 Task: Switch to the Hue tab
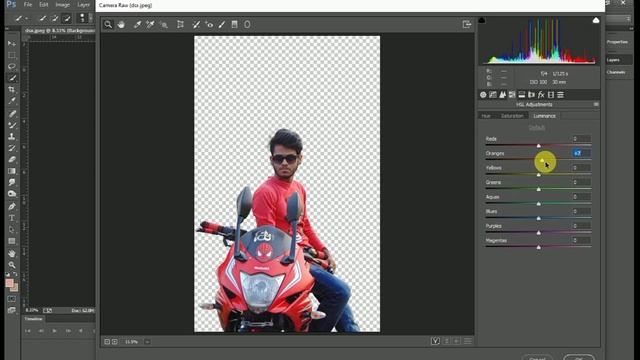[486, 116]
